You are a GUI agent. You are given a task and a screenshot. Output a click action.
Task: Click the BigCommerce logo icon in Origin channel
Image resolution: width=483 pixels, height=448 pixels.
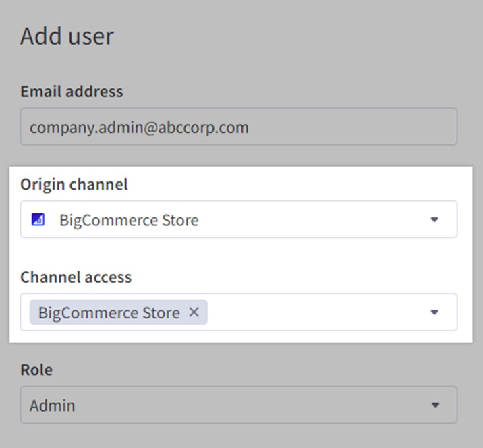(38, 220)
